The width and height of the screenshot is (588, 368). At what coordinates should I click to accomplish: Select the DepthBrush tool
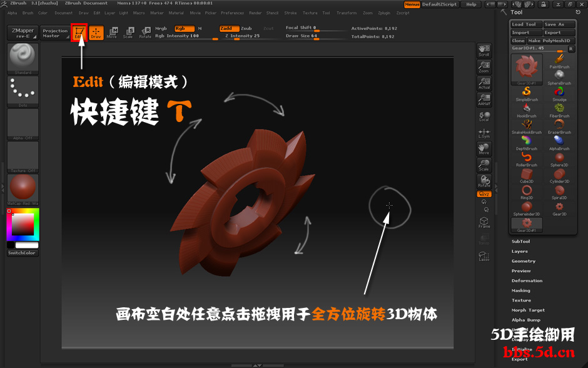point(527,143)
